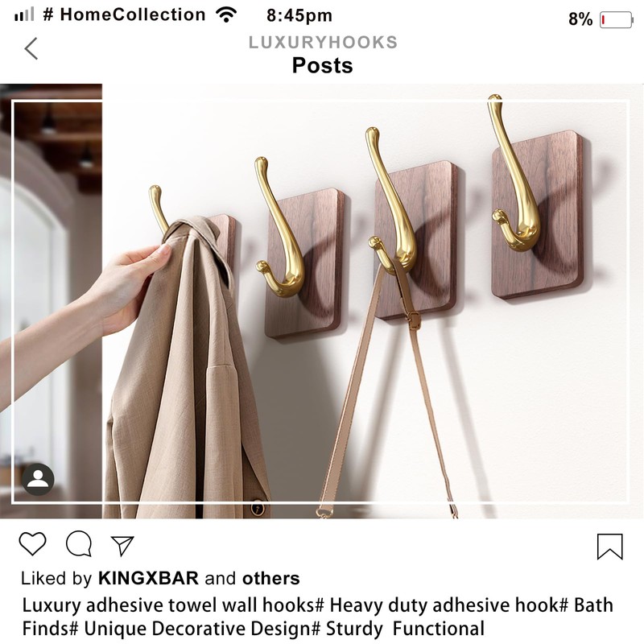Open comments via speech bubble icon
The height and width of the screenshot is (644, 644).
pyautogui.click(x=79, y=544)
